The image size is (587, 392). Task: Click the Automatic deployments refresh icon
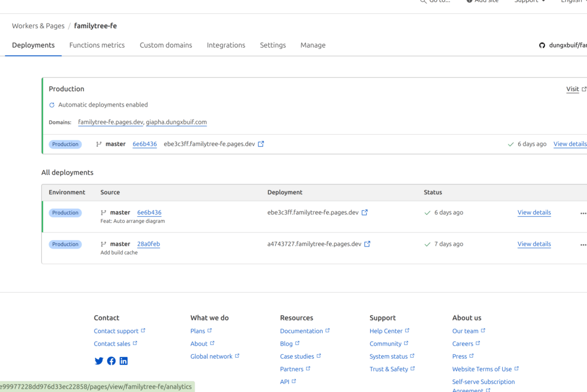52,105
